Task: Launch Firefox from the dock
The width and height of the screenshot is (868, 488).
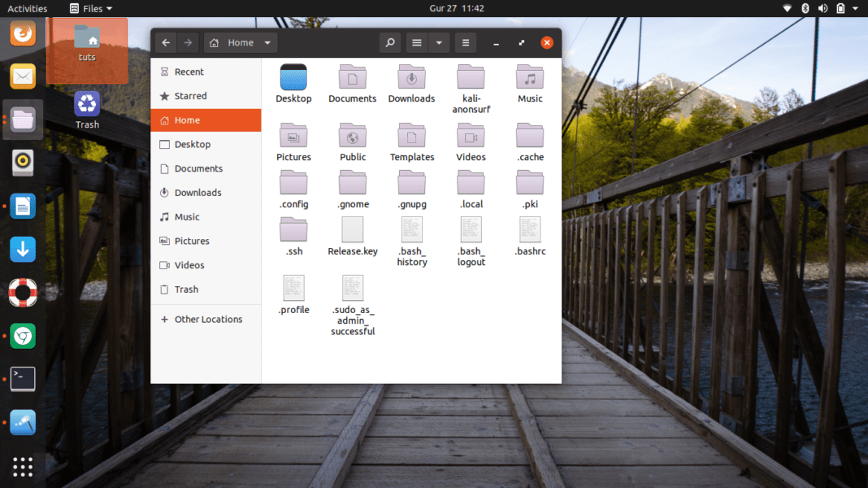Action: (x=22, y=33)
